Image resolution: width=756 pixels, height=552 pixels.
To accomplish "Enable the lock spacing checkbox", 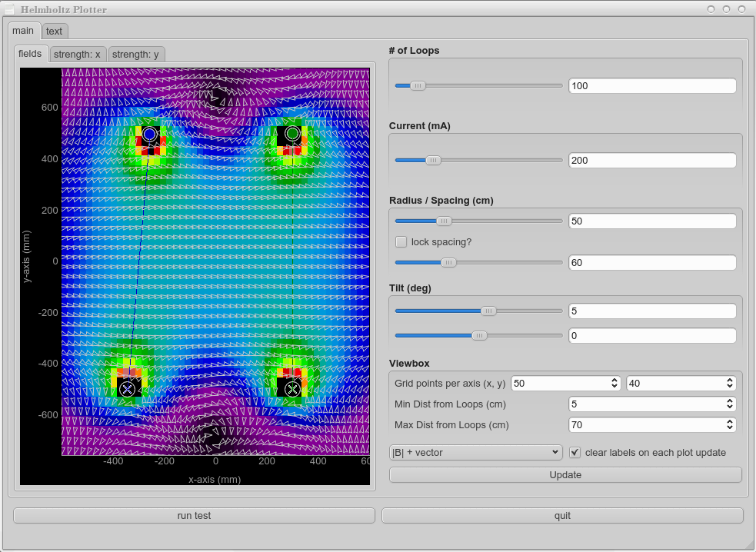I will tap(401, 241).
